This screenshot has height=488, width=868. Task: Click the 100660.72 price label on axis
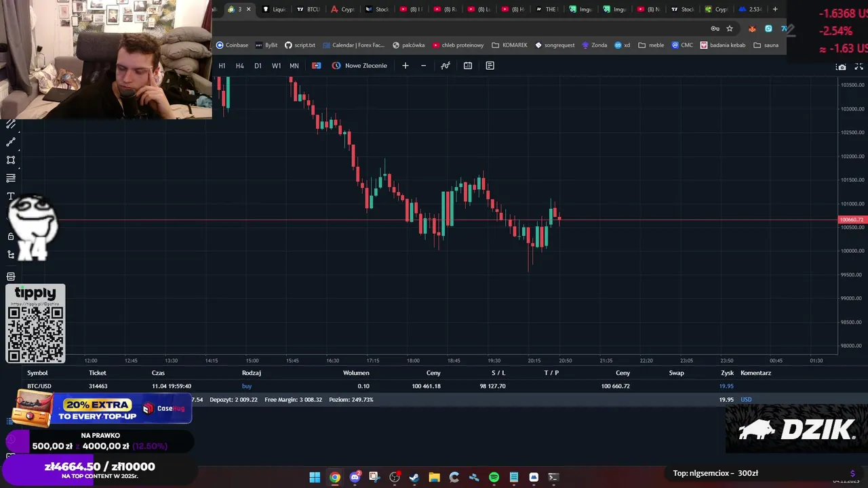[852, 220]
